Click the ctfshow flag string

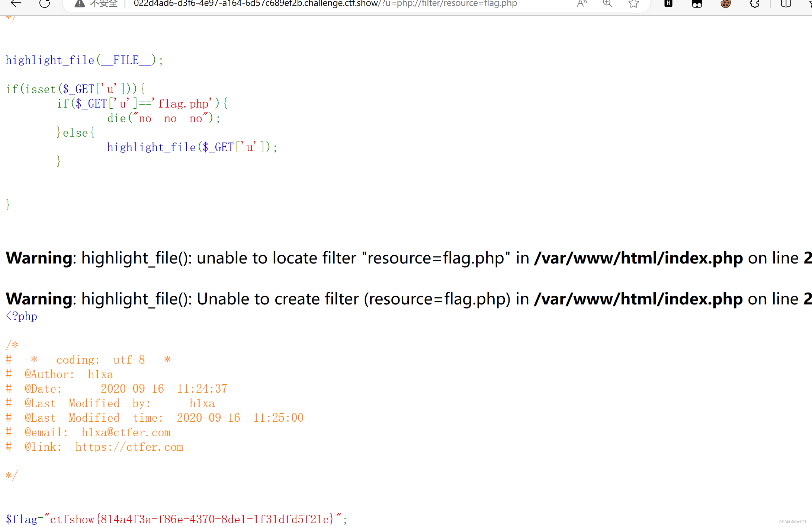pos(192,519)
